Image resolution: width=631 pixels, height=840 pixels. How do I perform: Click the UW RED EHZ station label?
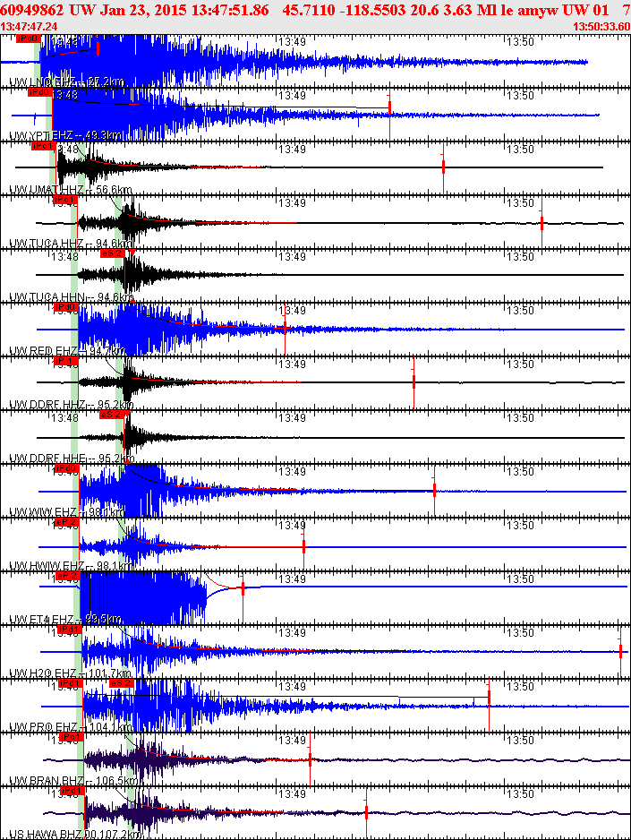click(67, 351)
